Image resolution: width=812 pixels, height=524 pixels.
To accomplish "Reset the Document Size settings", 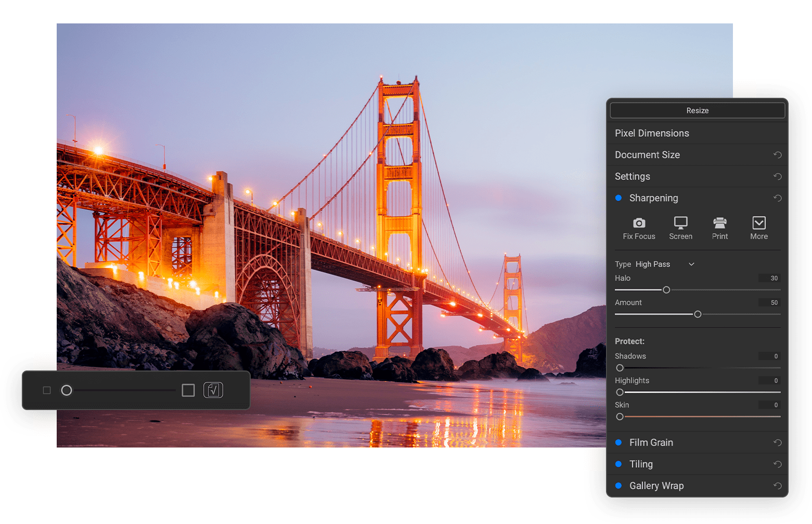I will click(x=778, y=155).
